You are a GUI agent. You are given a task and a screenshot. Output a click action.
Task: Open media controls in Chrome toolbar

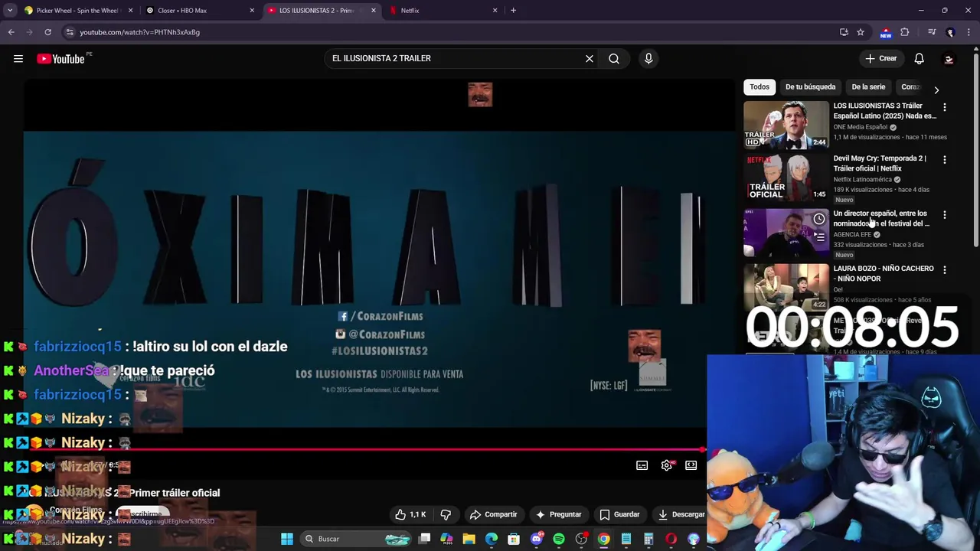pyautogui.click(x=932, y=32)
